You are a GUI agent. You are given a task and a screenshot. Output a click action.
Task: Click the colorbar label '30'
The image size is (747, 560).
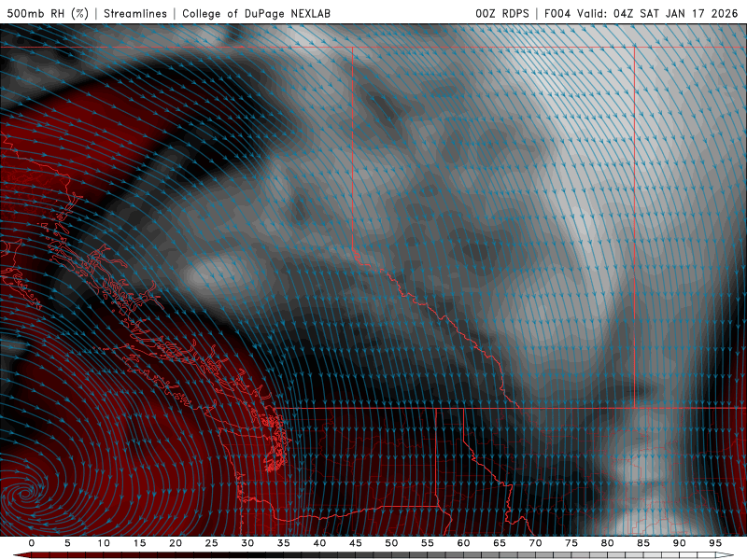click(x=247, y=543)
